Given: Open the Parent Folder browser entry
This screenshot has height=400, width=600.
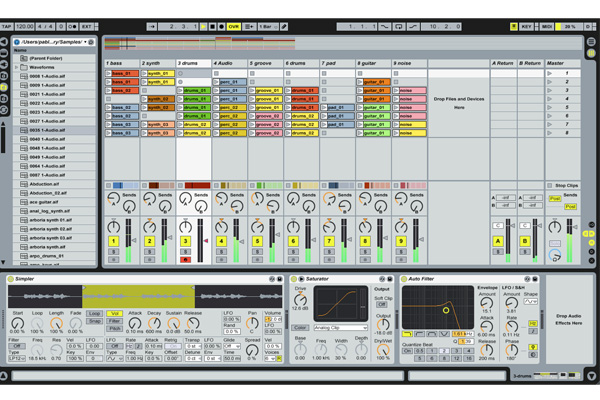Looking at the screenshot, I should click(x=54, y=58).
